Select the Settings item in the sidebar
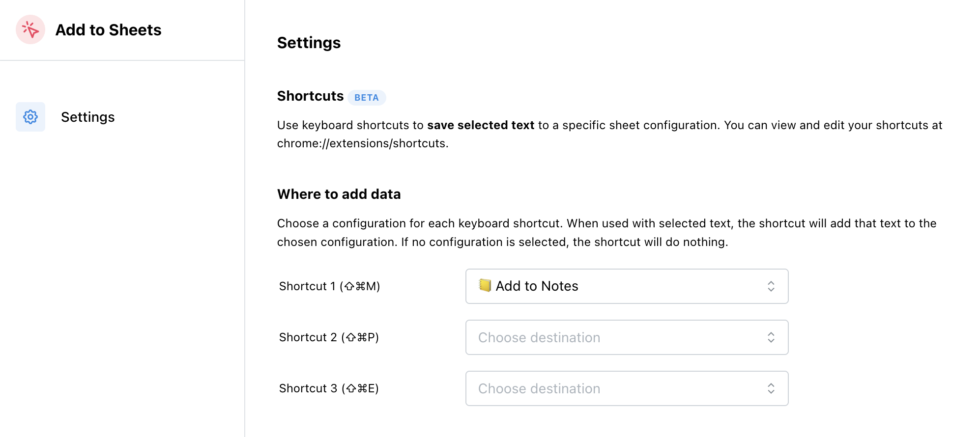This screenshot has width=980, height=437. click(87, 117)
